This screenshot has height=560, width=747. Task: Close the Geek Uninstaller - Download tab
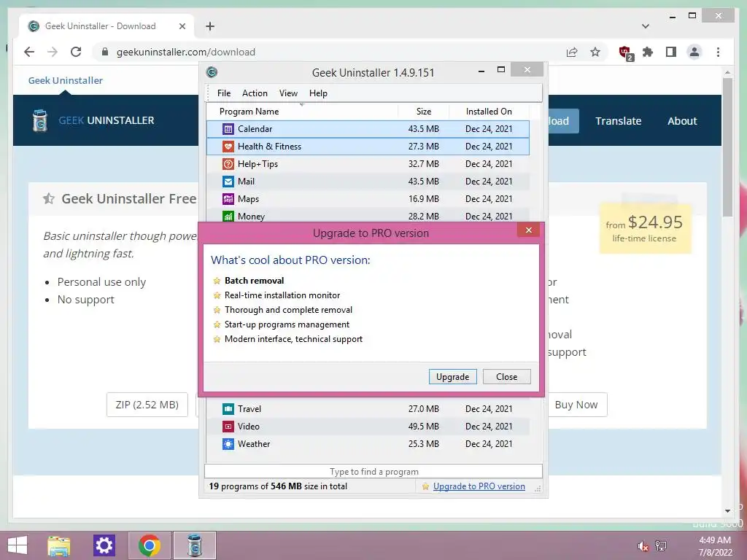[182, 26]
